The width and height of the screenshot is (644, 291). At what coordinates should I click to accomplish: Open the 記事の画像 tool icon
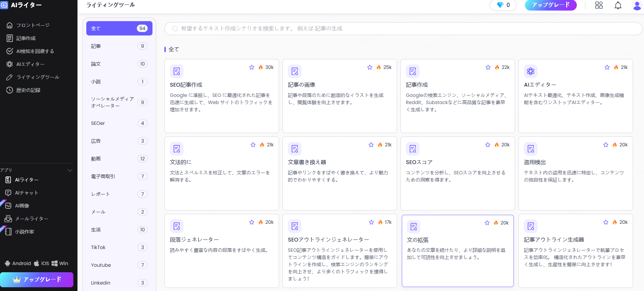tap(295, 71)
